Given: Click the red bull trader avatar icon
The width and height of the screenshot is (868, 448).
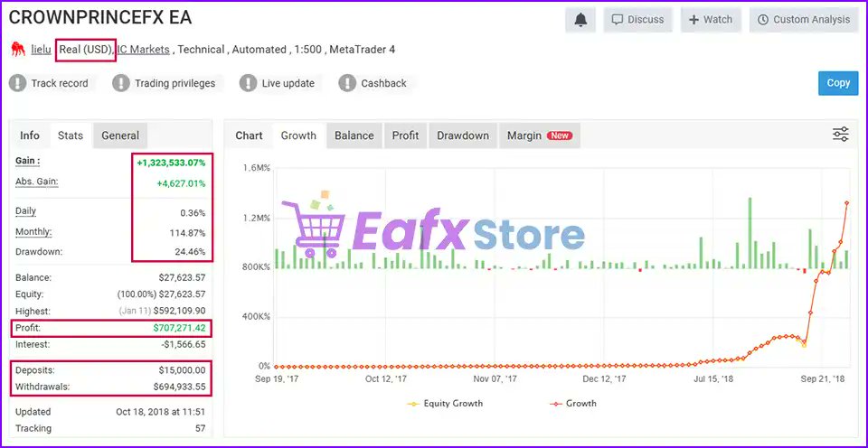Looking at the screenshot, I should [18, 50].
